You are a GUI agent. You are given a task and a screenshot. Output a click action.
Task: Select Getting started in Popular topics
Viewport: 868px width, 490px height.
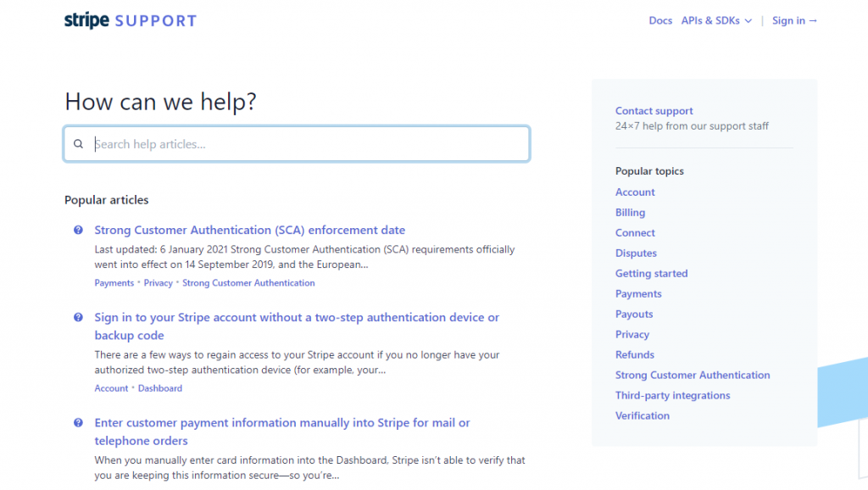652,274
